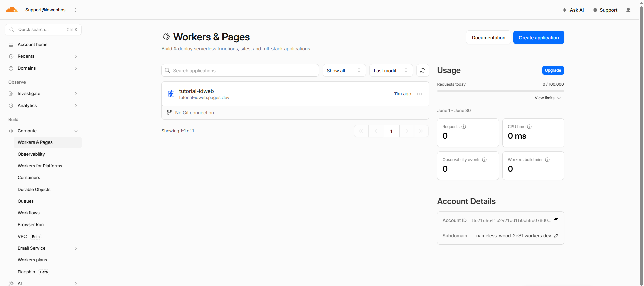Expand View limits
This screenshot has height=286, width=644.
point(548,98)
